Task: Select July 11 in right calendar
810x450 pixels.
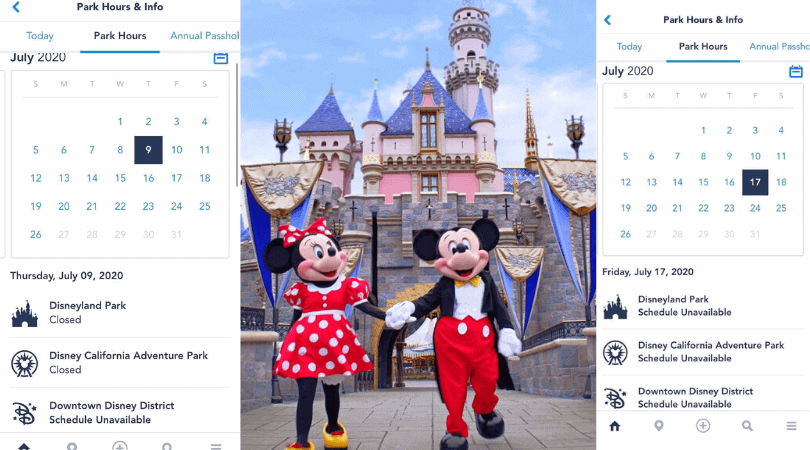Action: [781, 156]
